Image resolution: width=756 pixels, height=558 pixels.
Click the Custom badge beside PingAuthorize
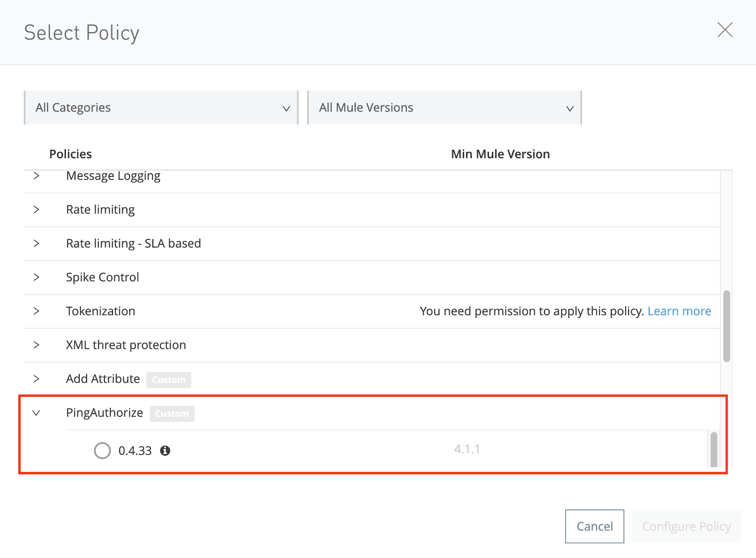tap(172, 414)
